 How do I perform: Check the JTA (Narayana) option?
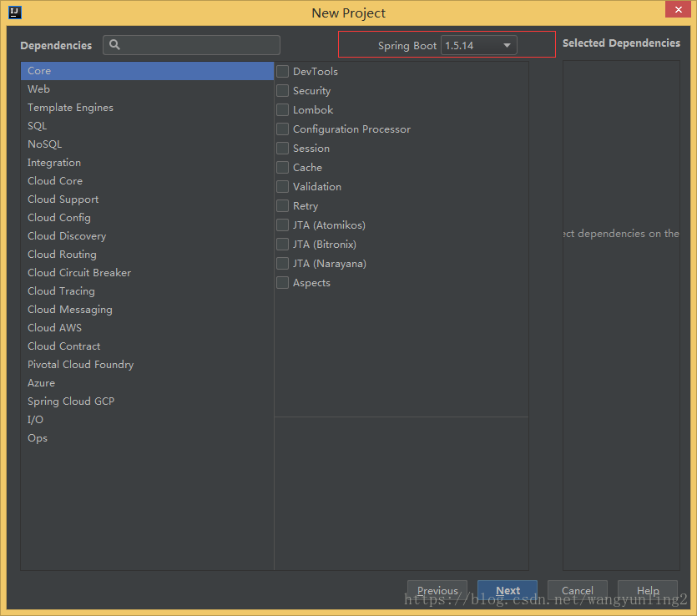[x=282, y=263]
